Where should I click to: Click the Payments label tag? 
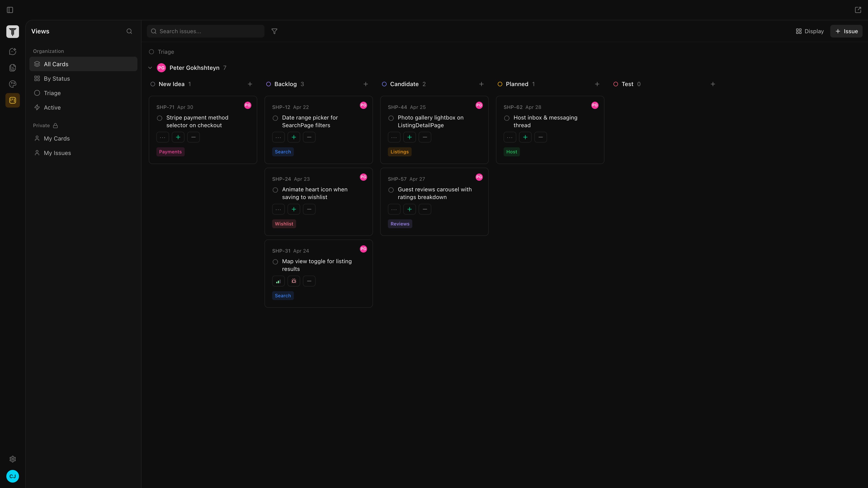170,152
